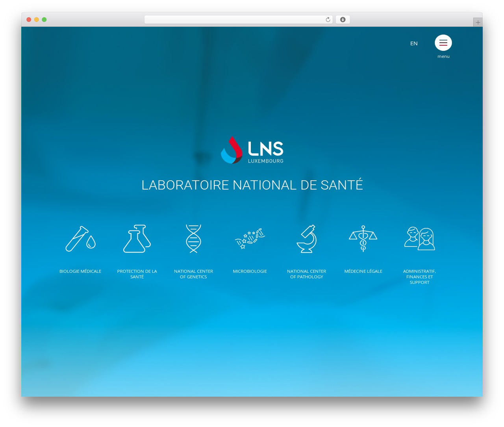The height and width of the screenshot is (427, 504).
Task: Reload the page in the browser
Action: click(x=328, y=20)
